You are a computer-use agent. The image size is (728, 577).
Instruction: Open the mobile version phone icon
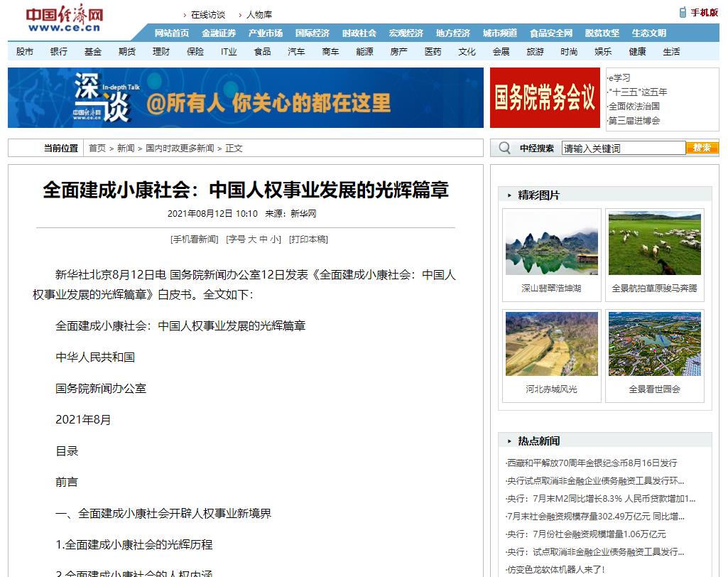(683, 12)
